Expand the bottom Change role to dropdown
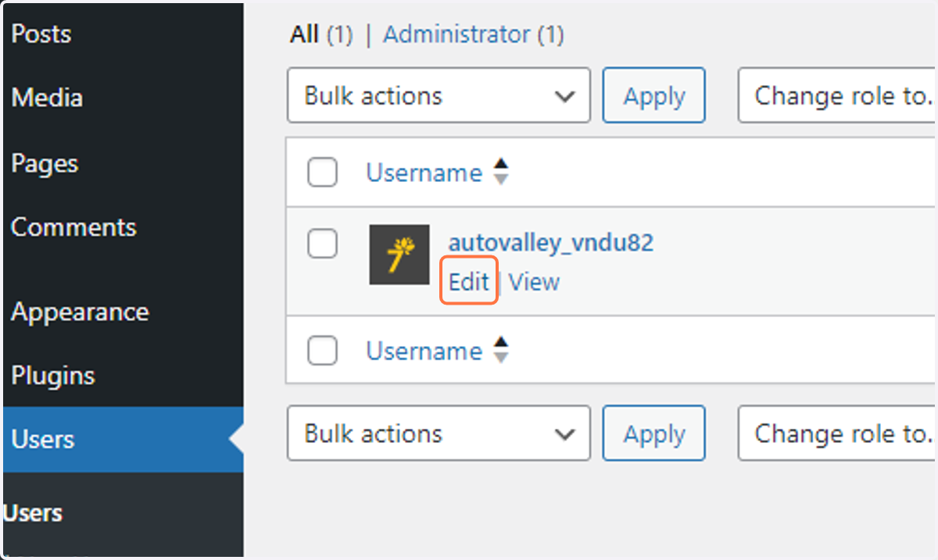Viewport: 938px width, 560px height. point(836,433)
